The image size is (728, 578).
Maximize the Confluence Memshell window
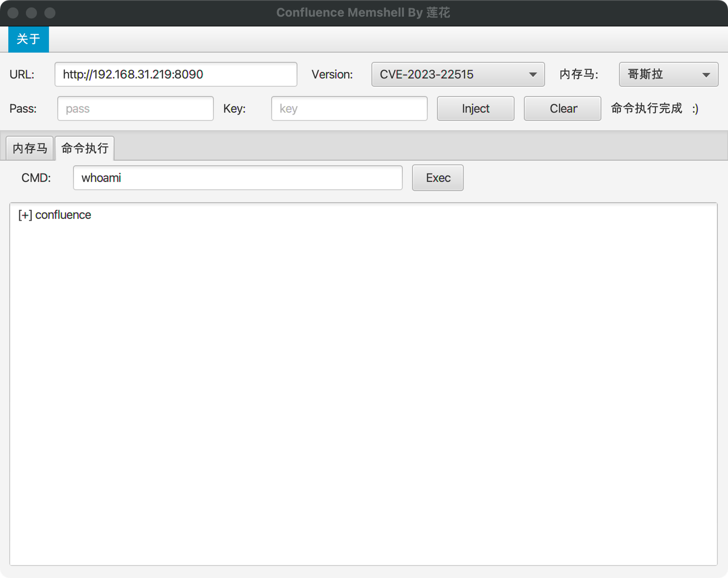click(50, 13)
